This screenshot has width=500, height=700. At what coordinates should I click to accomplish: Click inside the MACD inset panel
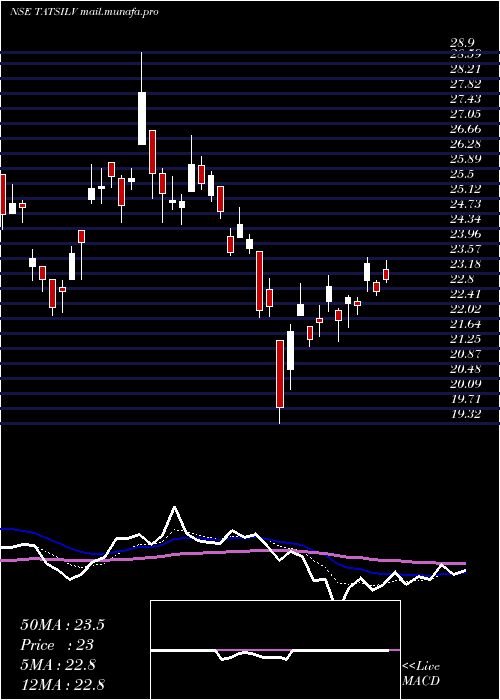(x=275, y=650)
